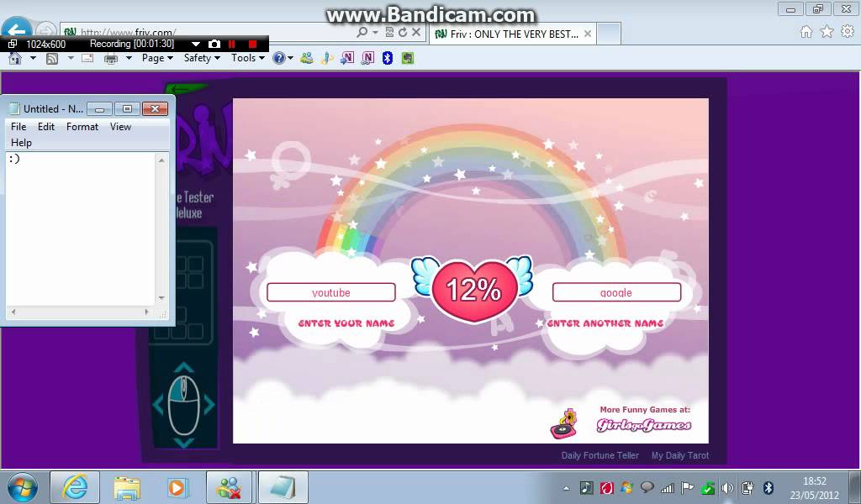
Task: Click the 'google' name input field
Action: coord(616,292)
